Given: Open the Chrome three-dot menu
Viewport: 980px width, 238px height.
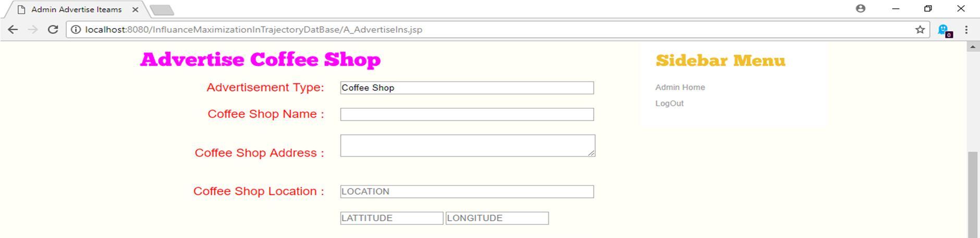Looking at the screenshot, I should [x=966, y=30].
